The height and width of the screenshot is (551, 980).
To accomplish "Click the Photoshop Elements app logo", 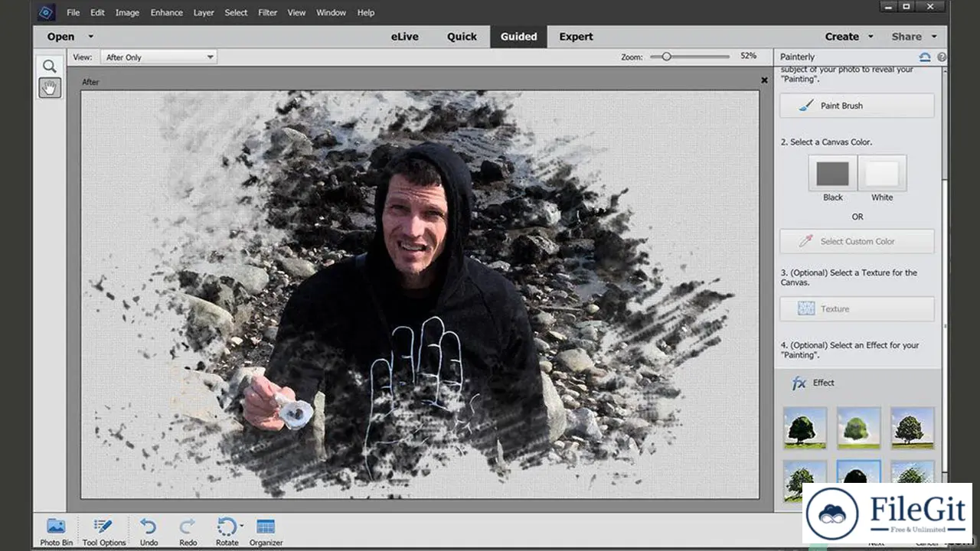I will point(46,12).
